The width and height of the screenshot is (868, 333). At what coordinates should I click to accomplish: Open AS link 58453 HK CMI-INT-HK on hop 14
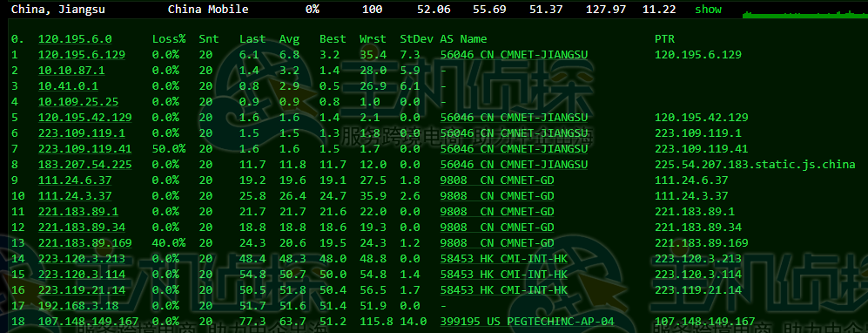point(504,259)
